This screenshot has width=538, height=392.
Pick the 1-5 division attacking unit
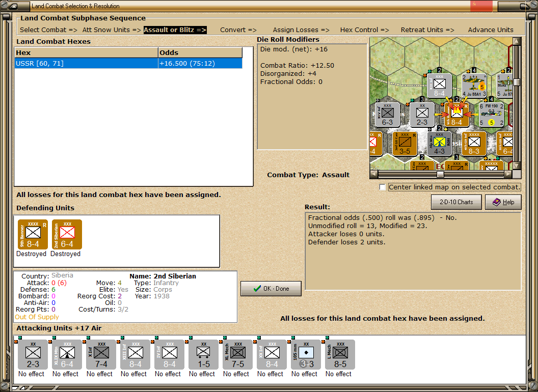click(203, 355)
